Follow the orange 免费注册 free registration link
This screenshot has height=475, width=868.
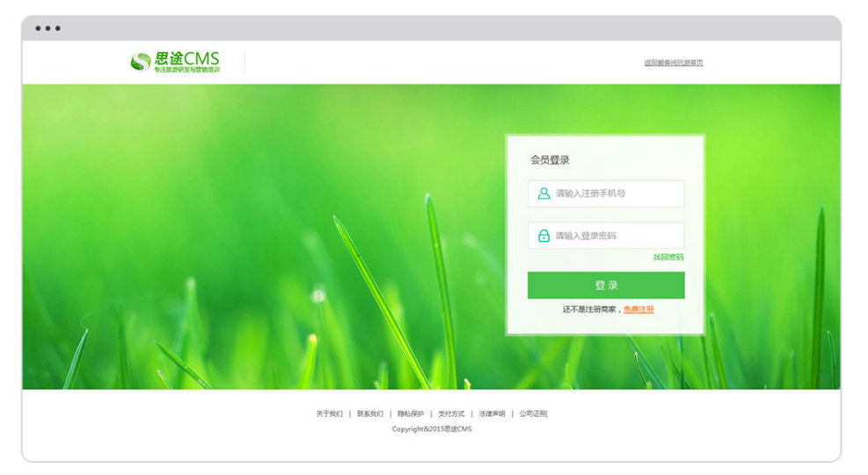click(638, 310)
